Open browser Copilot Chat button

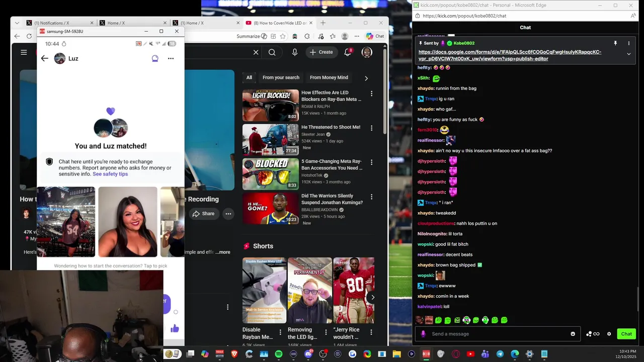pos(375,36)
